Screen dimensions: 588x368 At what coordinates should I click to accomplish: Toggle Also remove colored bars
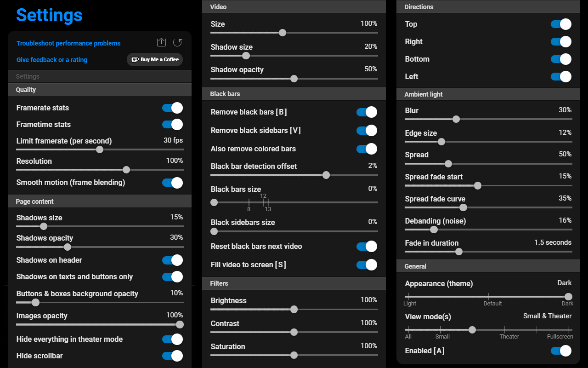tap(366, 149)
